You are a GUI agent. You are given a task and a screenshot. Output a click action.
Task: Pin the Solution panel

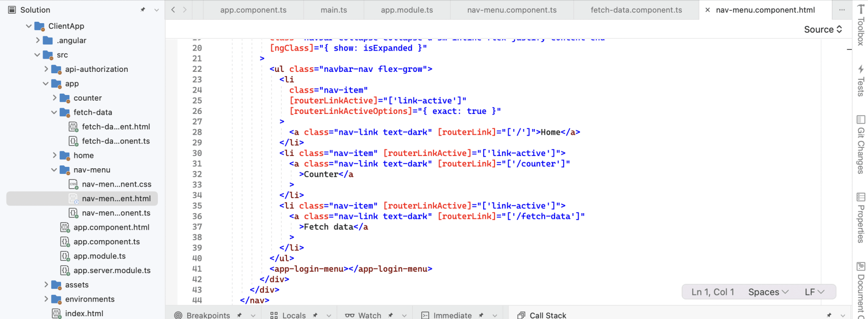tap(143, 10)
